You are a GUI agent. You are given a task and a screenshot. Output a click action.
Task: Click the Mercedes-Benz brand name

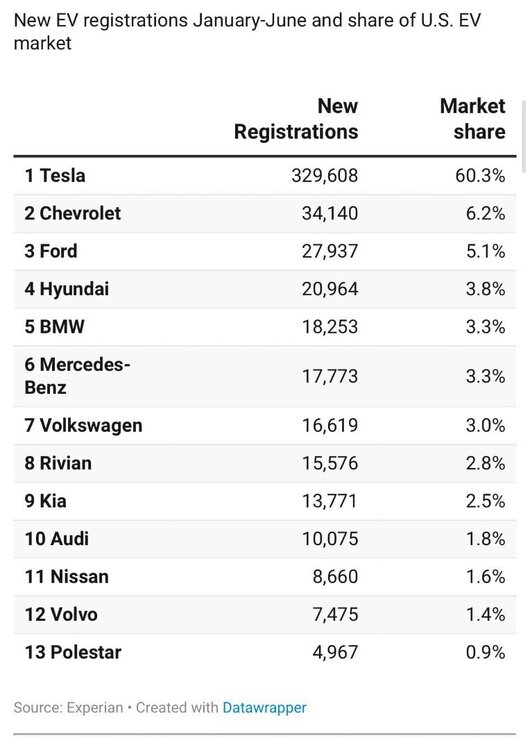[77, 376]
